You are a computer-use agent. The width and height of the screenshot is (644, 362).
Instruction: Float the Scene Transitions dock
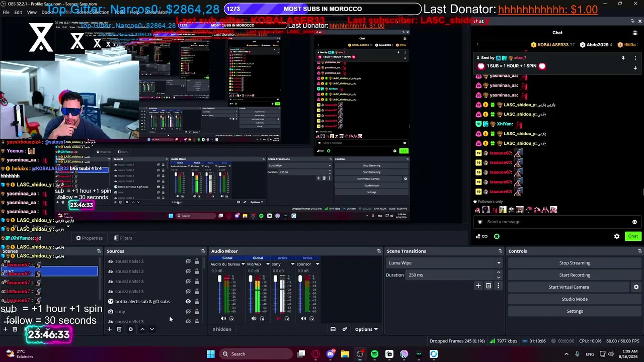tap(500, 251)
